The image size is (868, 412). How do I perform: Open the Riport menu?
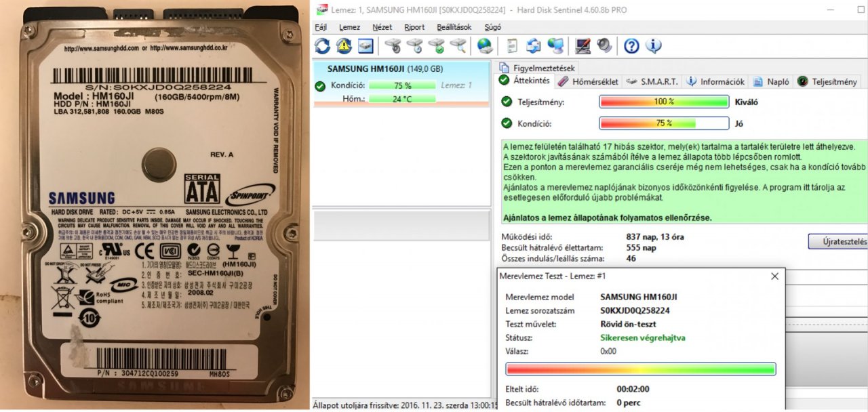point(414,27)
